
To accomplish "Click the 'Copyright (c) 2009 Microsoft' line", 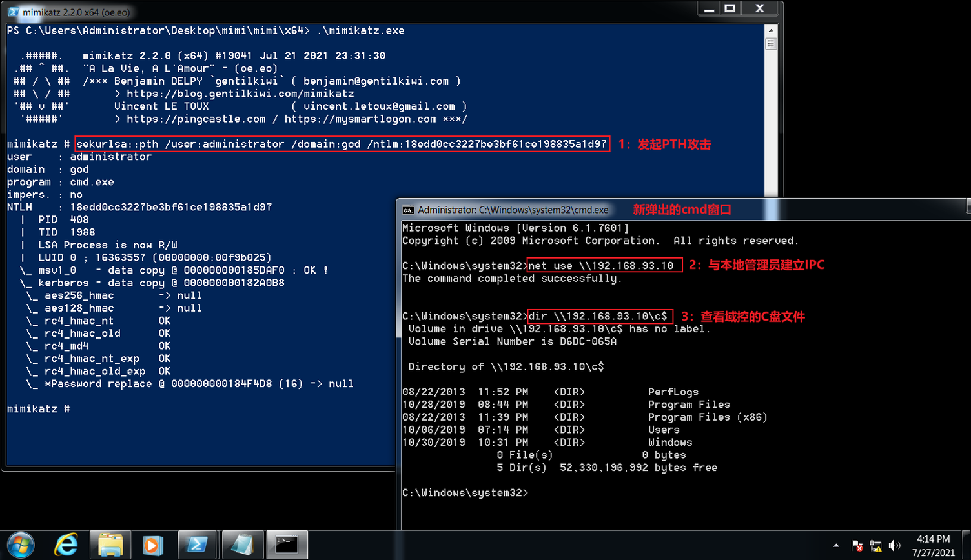I will point(600,241).
